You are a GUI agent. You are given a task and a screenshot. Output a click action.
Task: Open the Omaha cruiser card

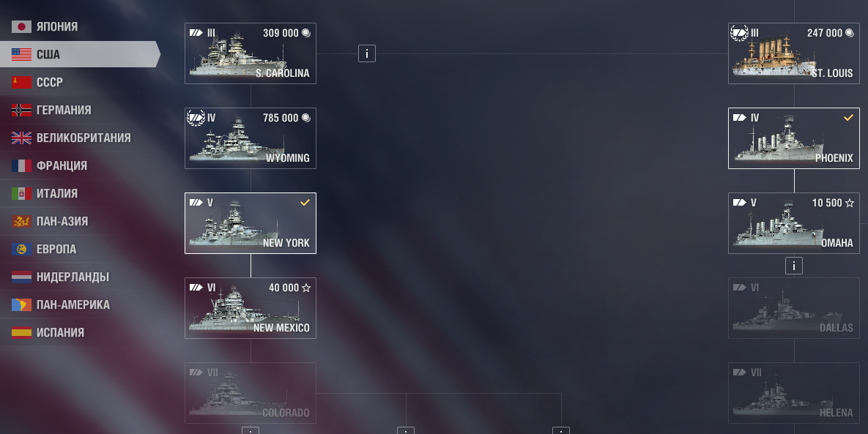pos(794,223)
